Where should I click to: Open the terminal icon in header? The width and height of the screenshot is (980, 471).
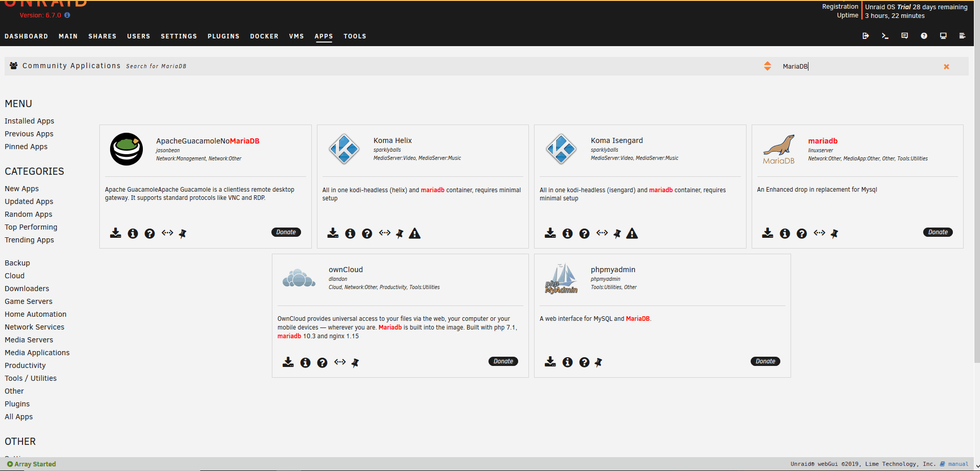[885, 36]
